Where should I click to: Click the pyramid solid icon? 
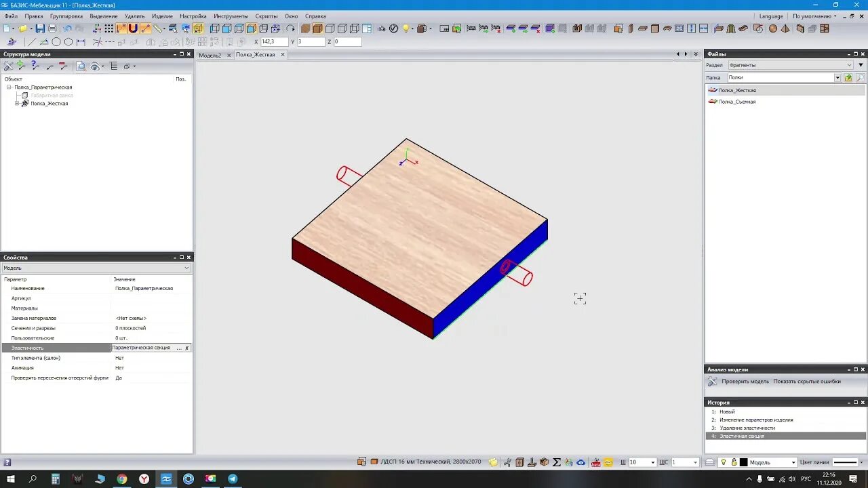[785, 28]
